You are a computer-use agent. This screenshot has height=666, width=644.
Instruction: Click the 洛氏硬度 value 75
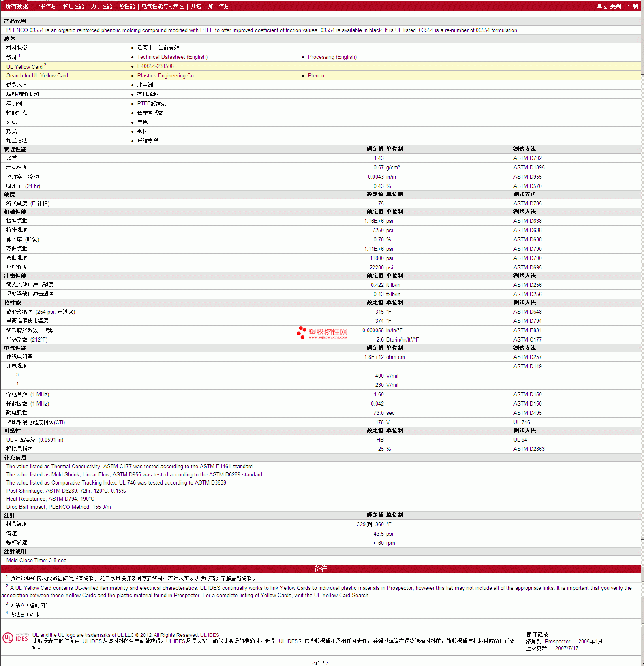[381, 204]
